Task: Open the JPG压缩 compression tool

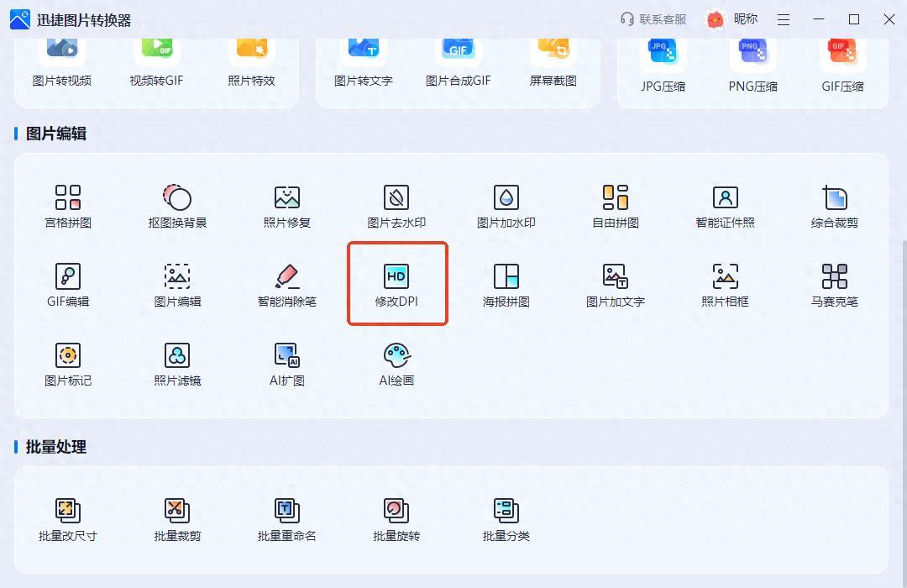Action: [663, 63]
